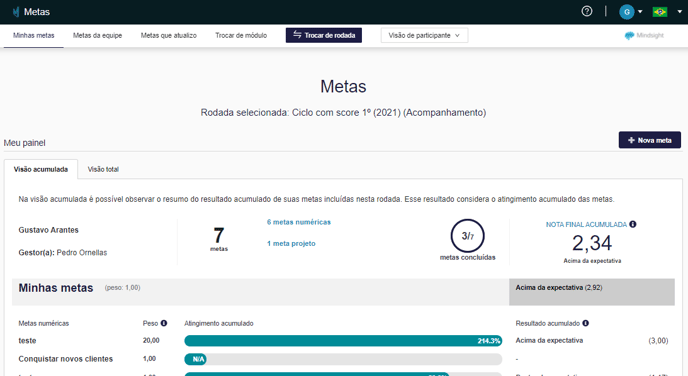Click info icon next to Nota Final Acumulada
This screenshot has height=376, width=688.
click(633, 224)
